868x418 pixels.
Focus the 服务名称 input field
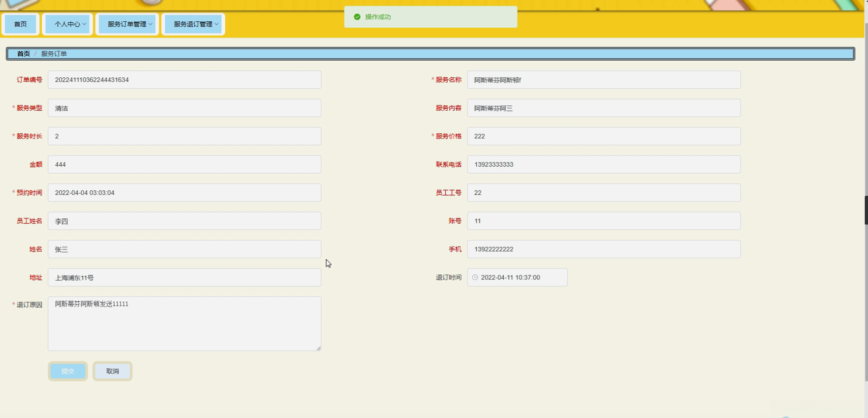(604, 80)
